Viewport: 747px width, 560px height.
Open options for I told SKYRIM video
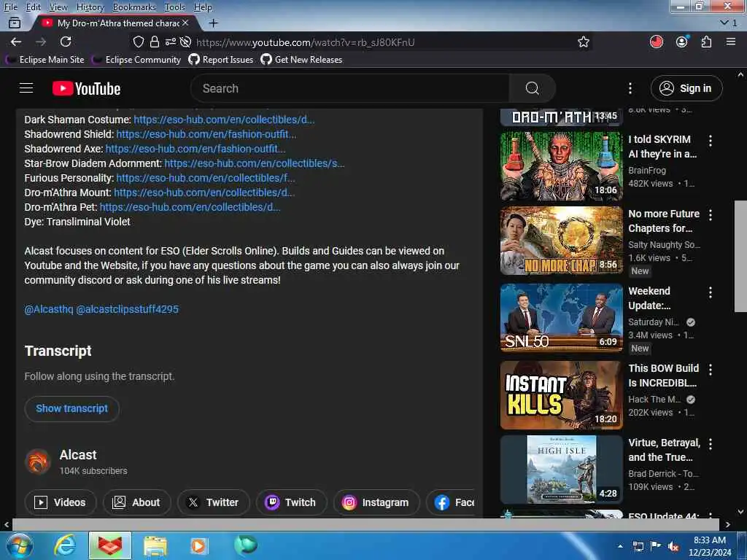(x=711, y=141)
